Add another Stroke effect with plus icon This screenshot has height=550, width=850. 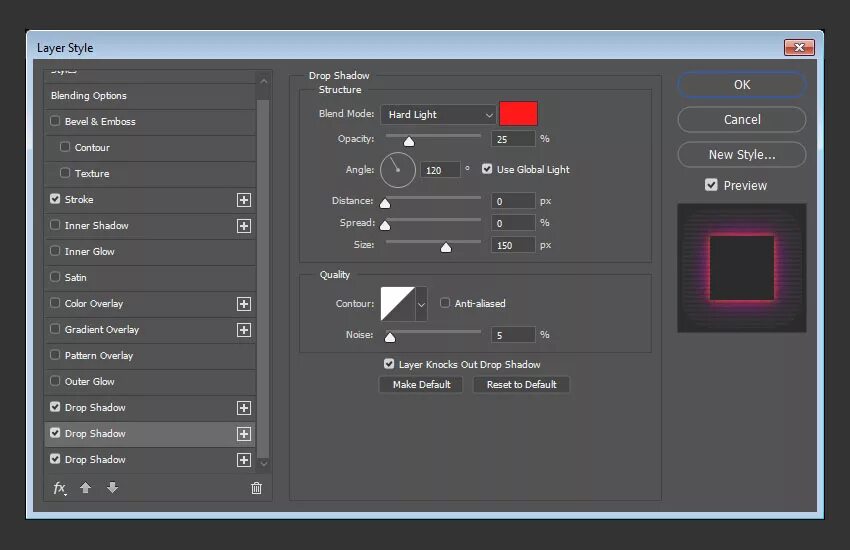click(x=244, y=200)
